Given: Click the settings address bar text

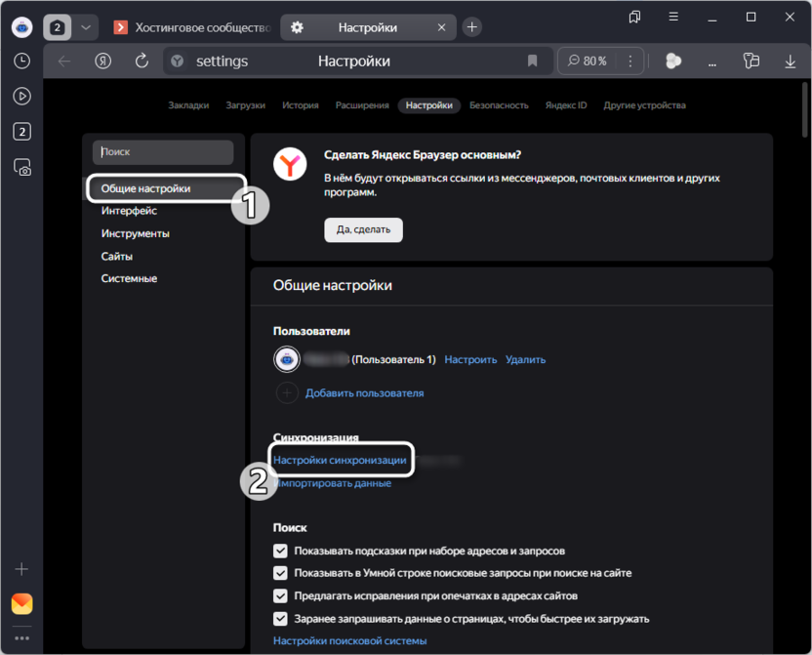Looking at the screenshot, I should [222, 61].
